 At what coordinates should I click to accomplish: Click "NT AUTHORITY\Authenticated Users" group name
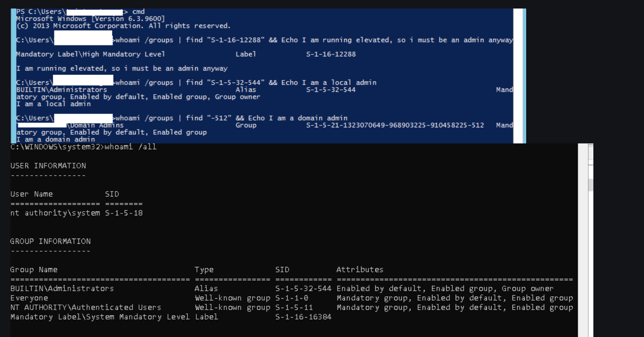coord(86,308)
